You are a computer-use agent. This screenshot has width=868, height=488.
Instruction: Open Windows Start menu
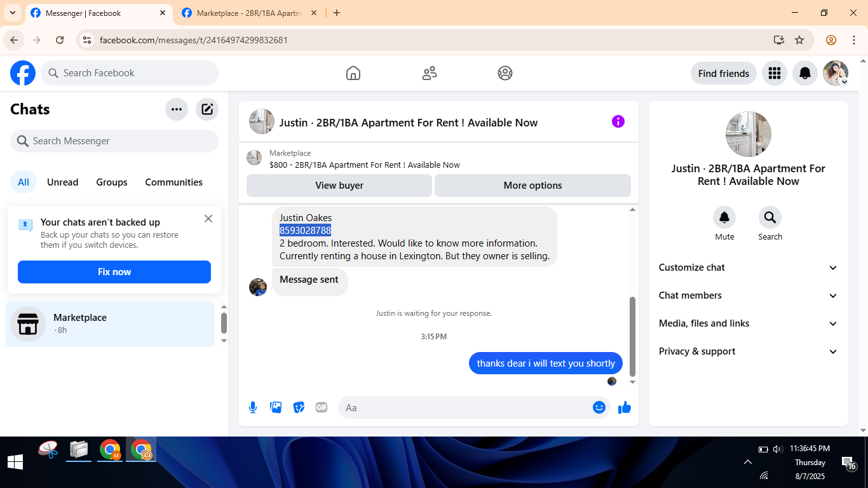coord(15,462)
